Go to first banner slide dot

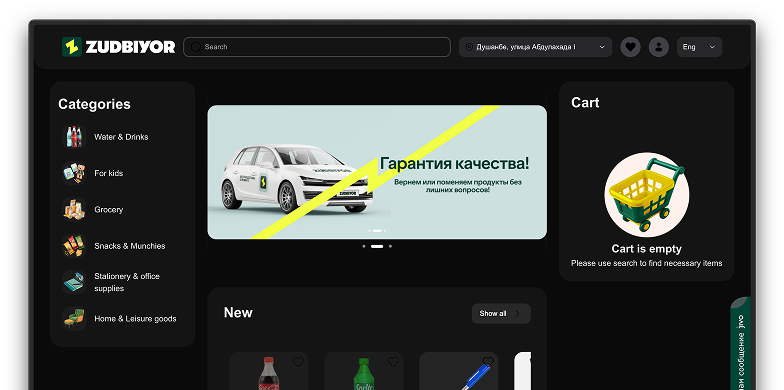tap(364, 246)
